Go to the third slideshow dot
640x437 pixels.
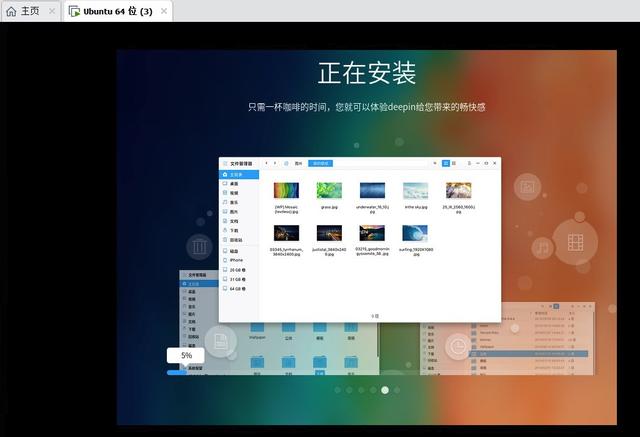tap(361, 390)
